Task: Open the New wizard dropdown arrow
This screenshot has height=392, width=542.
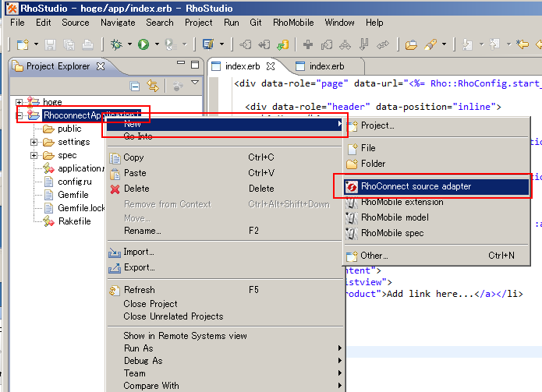Action: (36, 44)
